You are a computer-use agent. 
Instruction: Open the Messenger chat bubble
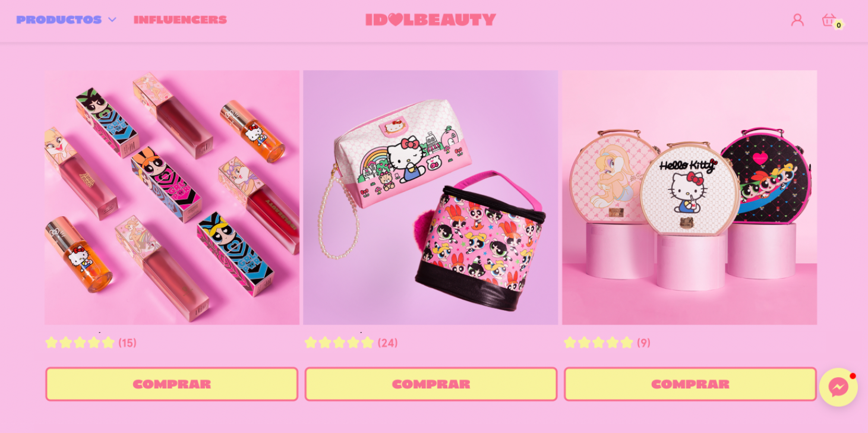point(838,387)
